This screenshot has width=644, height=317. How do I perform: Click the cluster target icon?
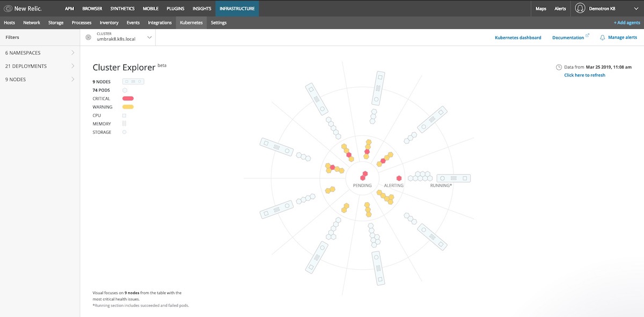[89, 38]
